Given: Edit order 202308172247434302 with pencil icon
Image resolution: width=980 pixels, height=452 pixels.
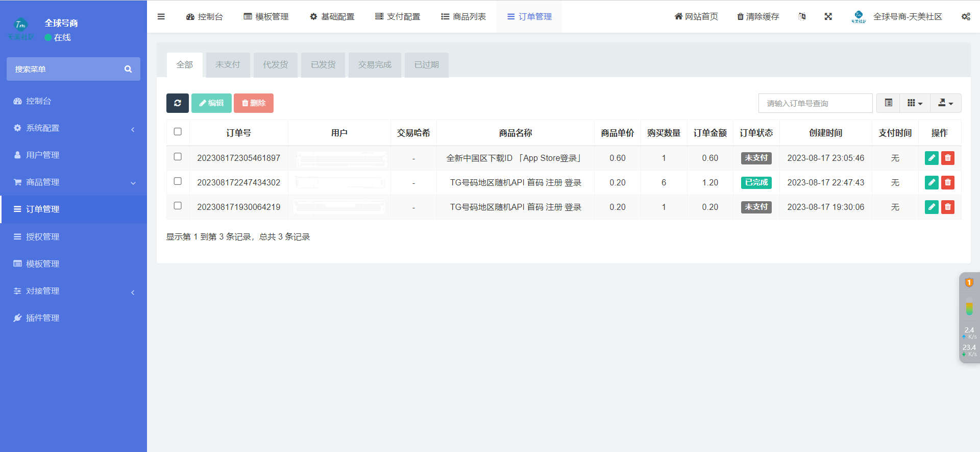Looking at the screenshot, I should pos(932,183).
